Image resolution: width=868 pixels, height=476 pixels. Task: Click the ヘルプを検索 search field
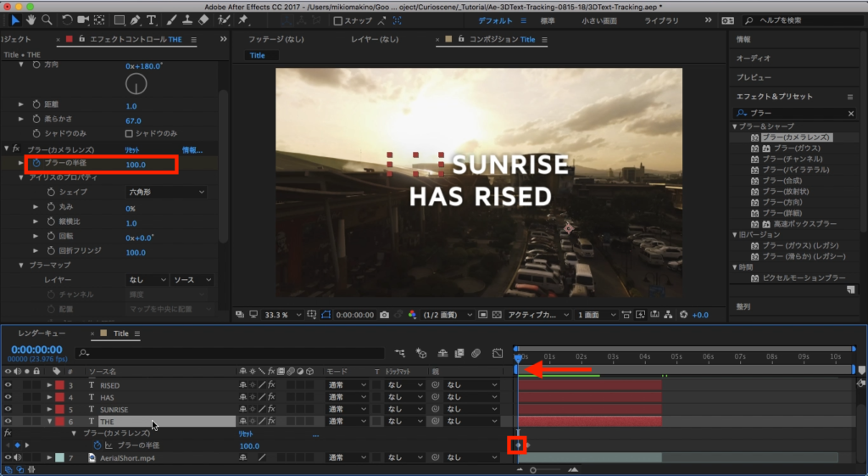pos(805,20)
